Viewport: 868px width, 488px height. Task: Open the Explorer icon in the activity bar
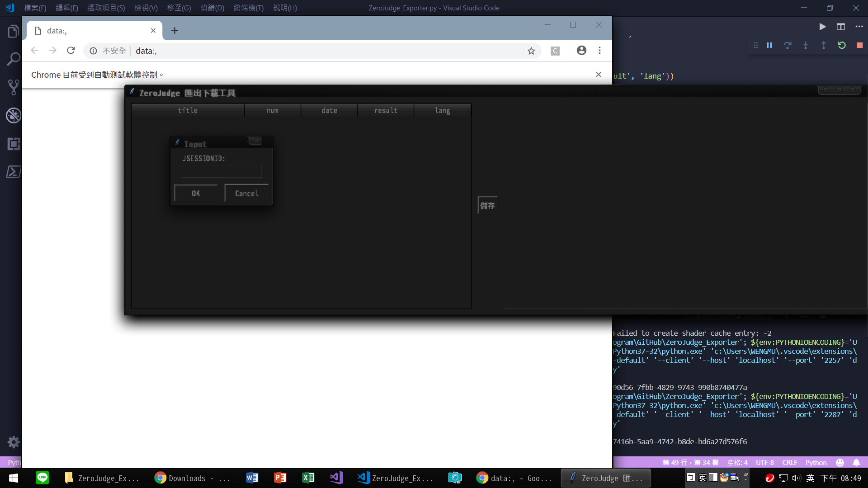pyautogui.click(x=13, y=32)
